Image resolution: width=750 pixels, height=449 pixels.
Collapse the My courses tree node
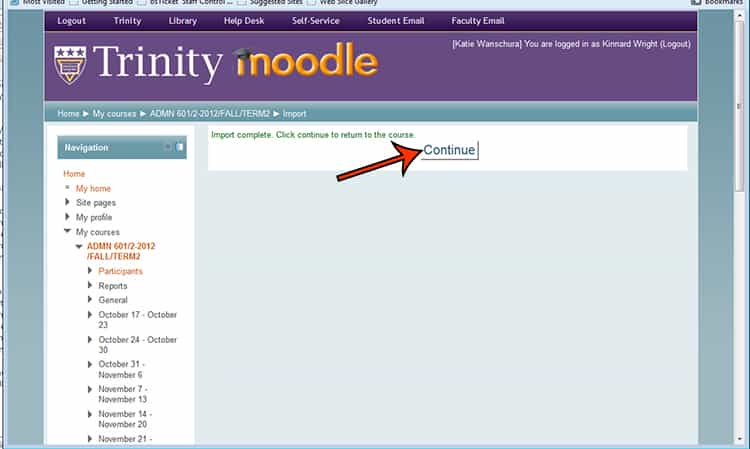click(67, 232)
